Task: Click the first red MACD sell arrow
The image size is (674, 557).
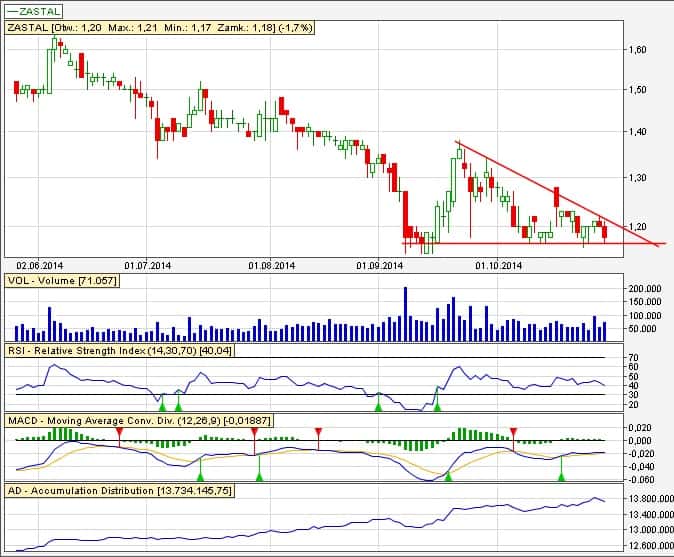Action: [x=119, y=430]
